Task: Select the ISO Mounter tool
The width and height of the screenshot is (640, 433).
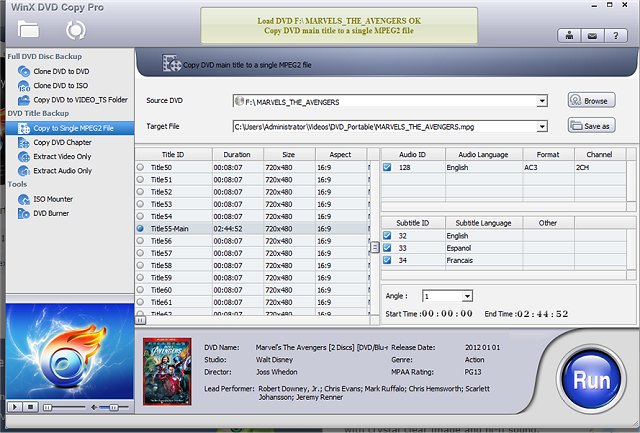Action: 52,199
